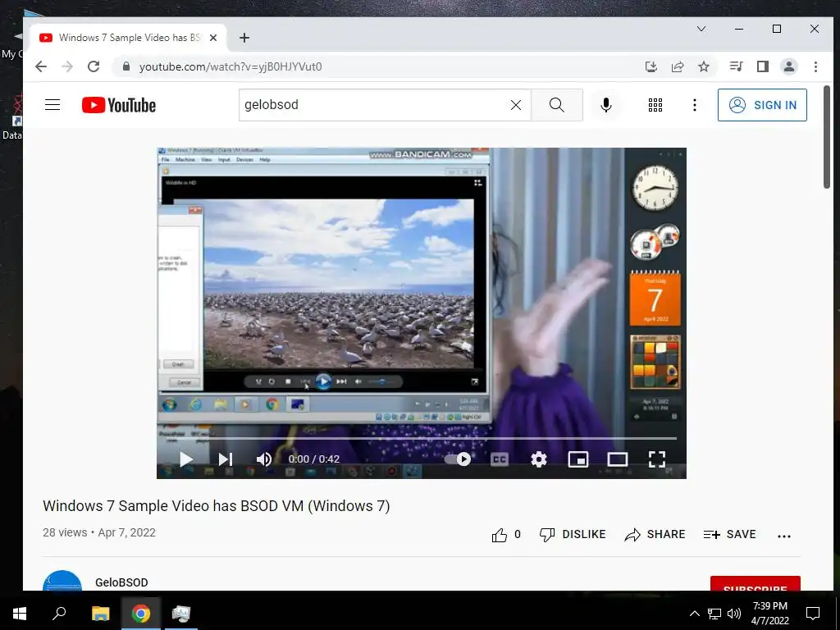Open the Chrome profile avatar
This screenshot has height=630, width=840.
click(x=789, y=66)
